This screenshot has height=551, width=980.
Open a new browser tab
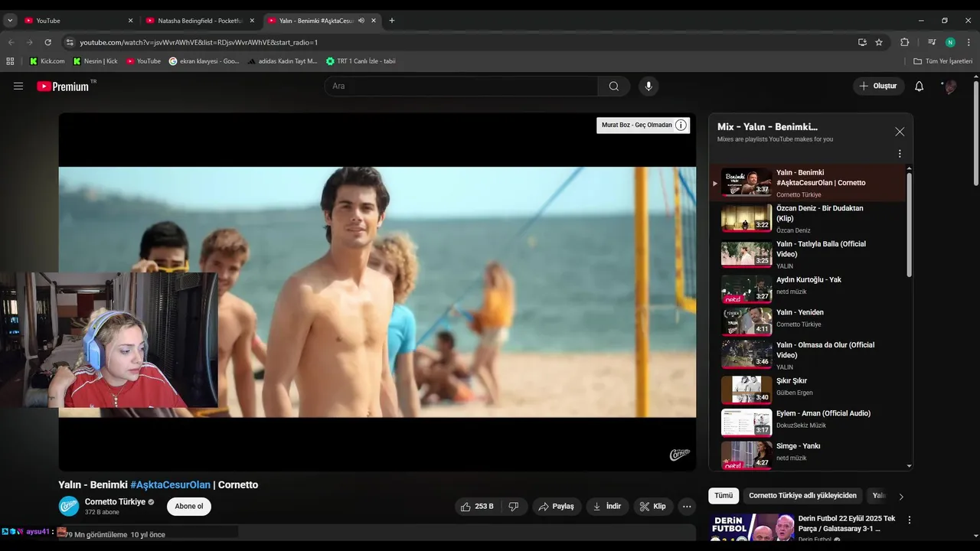(392, 21)
